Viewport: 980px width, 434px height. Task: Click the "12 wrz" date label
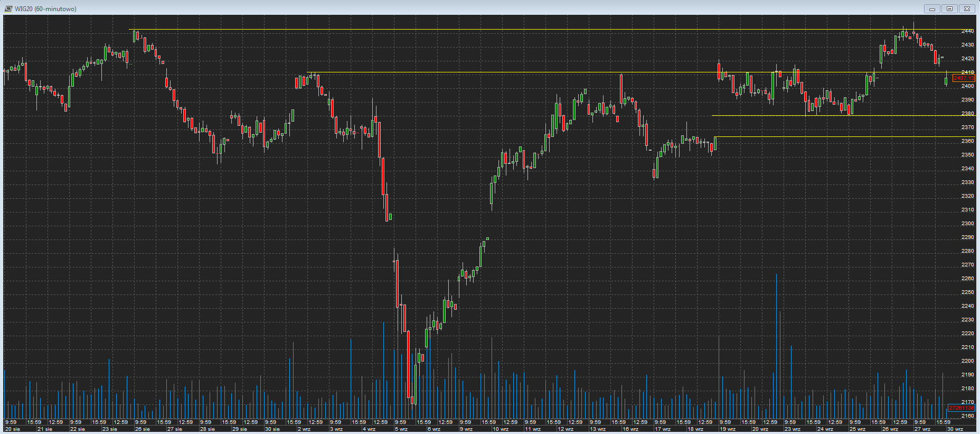tap(566, 429)
